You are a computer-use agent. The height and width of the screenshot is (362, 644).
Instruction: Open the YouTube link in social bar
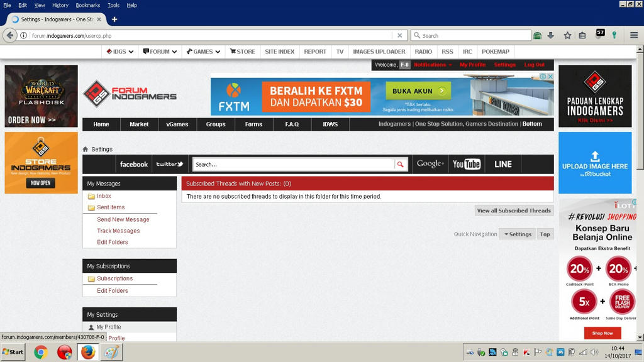pos(467,164)
